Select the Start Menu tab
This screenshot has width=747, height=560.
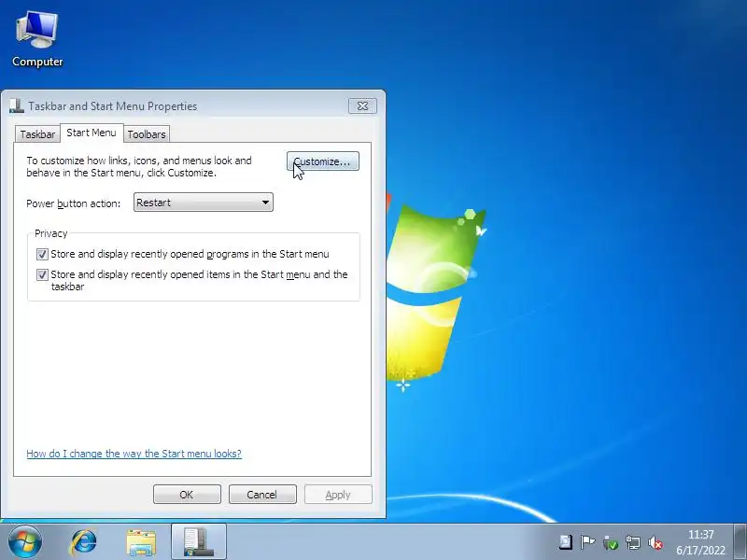pyautogui.click(x=92, y=133)
